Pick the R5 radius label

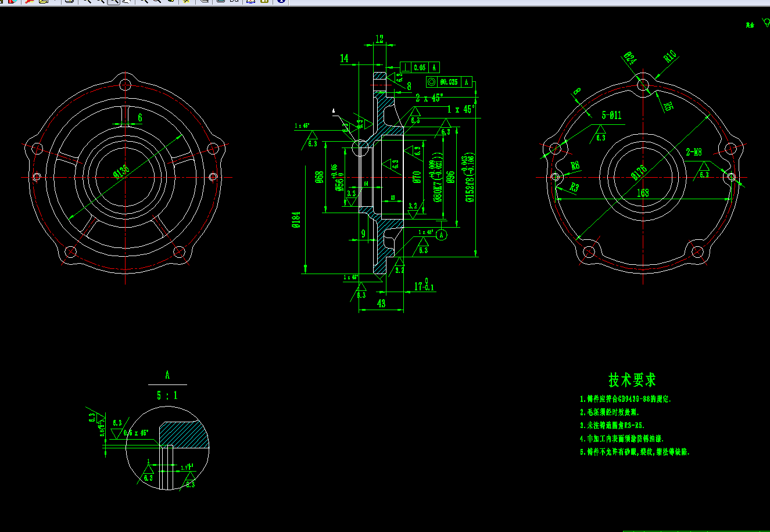pos(668,106)
